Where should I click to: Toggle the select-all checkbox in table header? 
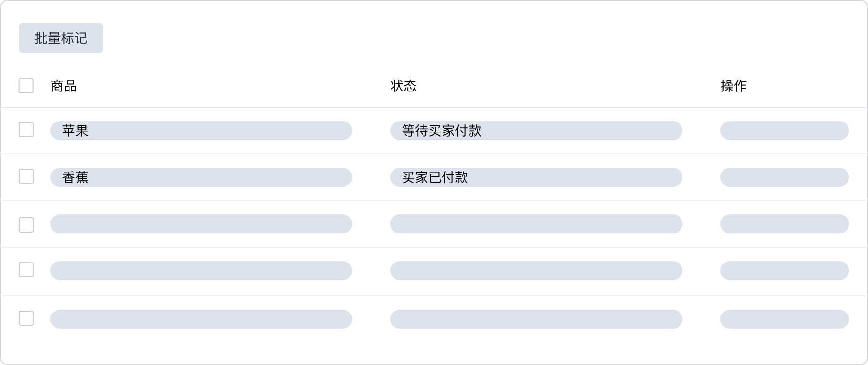[26, 86]
